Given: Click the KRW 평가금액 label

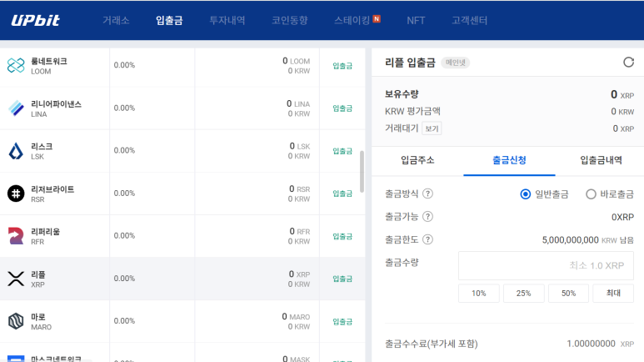Looking at the screenshot, I should click(412, 111).
